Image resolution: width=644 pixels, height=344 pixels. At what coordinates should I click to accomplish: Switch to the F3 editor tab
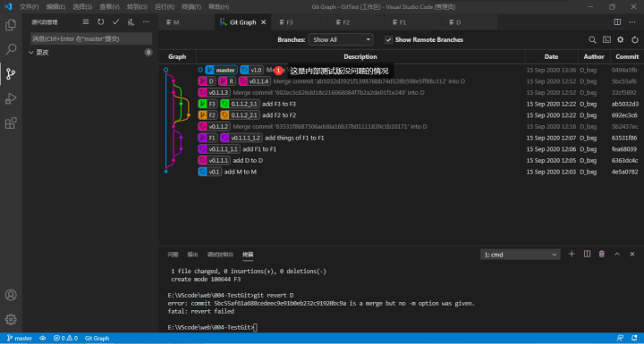(300, 22)
